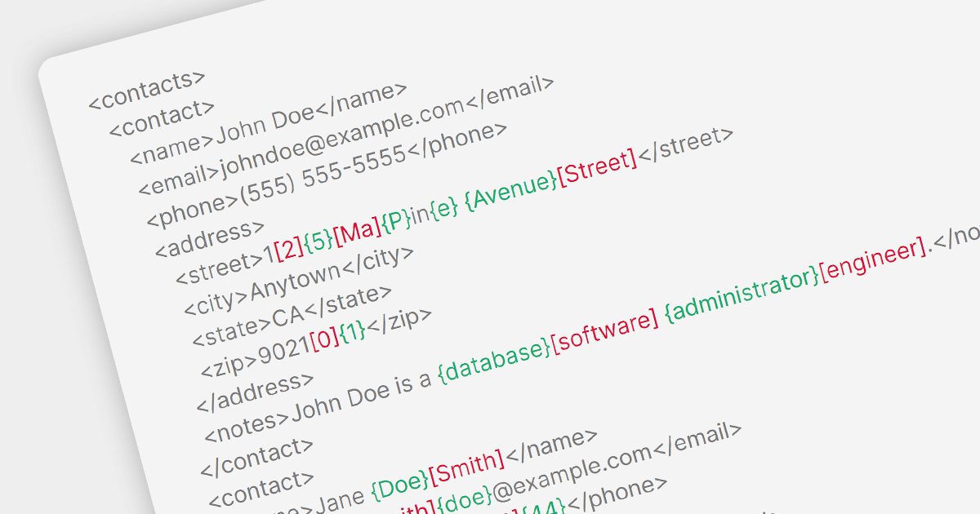The width and height of the screenshot is (980, 514).
Task: Click the <contact> tag directly under <contacts>
Action: click(x=162, y=119)
